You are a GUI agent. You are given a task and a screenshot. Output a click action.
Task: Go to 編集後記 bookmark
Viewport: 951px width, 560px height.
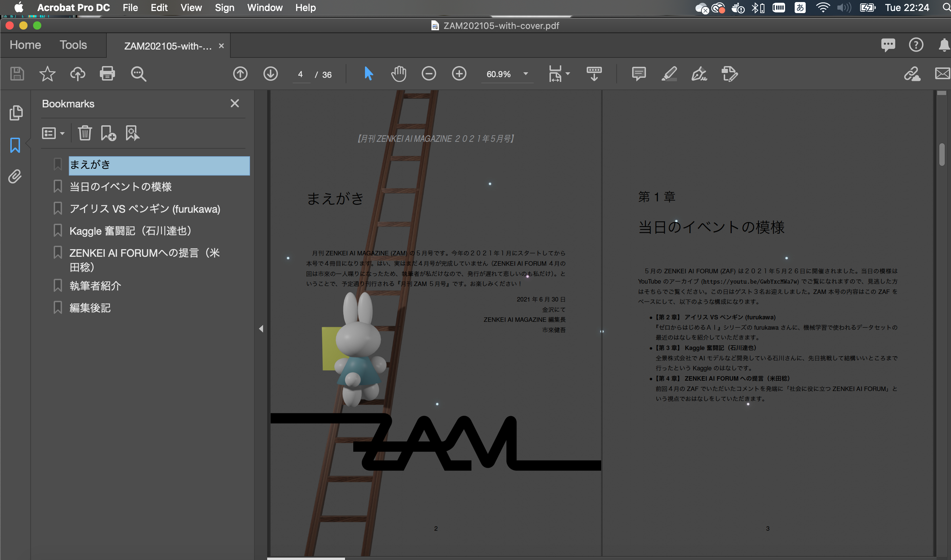[90, 308]
